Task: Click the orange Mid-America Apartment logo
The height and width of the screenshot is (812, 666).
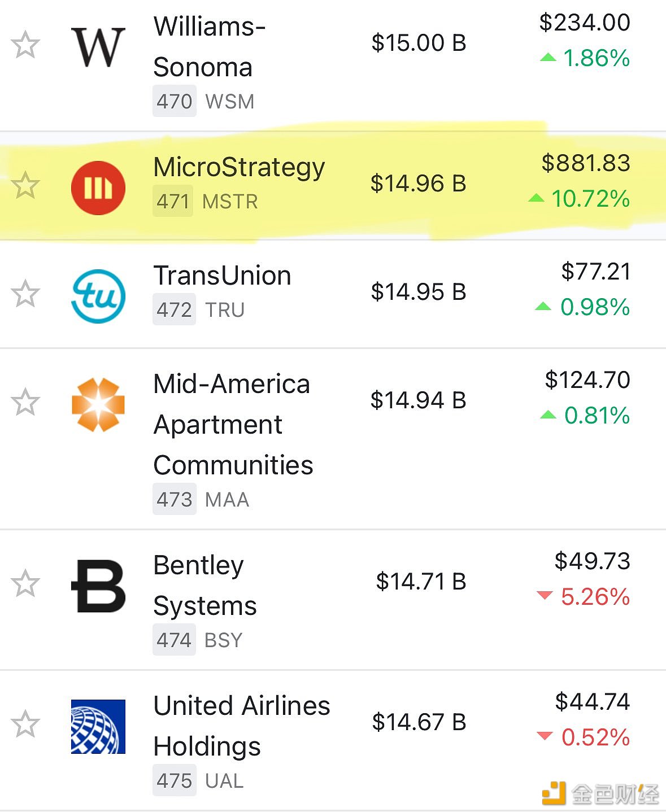Action: pos(98,405)
